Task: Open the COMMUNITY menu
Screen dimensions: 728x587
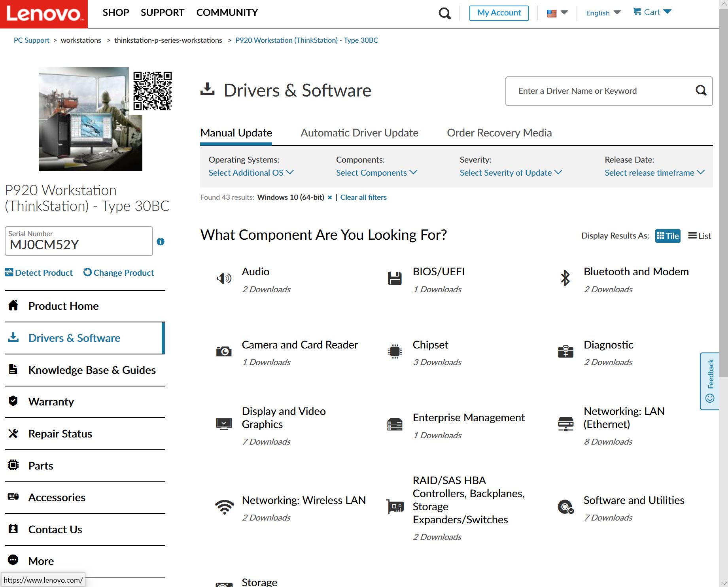Action: pos(227,13)
